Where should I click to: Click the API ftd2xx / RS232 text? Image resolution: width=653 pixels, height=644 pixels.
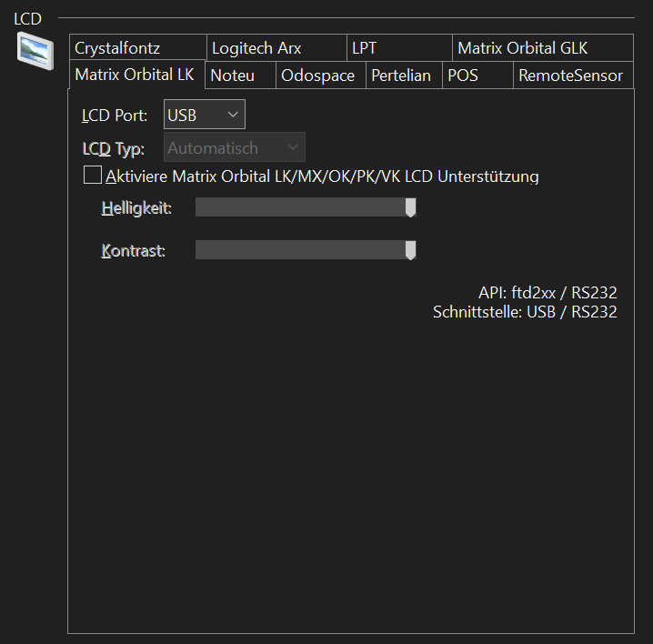click(x=548, y=293)
